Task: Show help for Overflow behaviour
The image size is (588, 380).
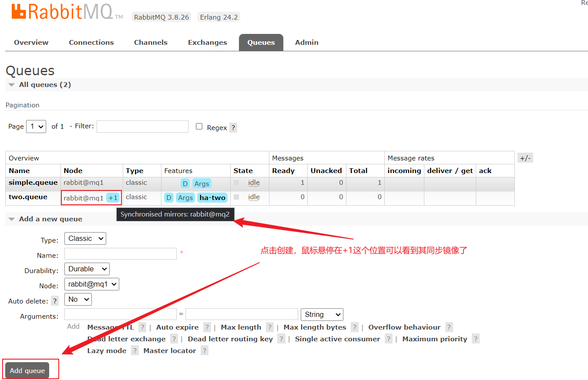Action: (449, 327)
